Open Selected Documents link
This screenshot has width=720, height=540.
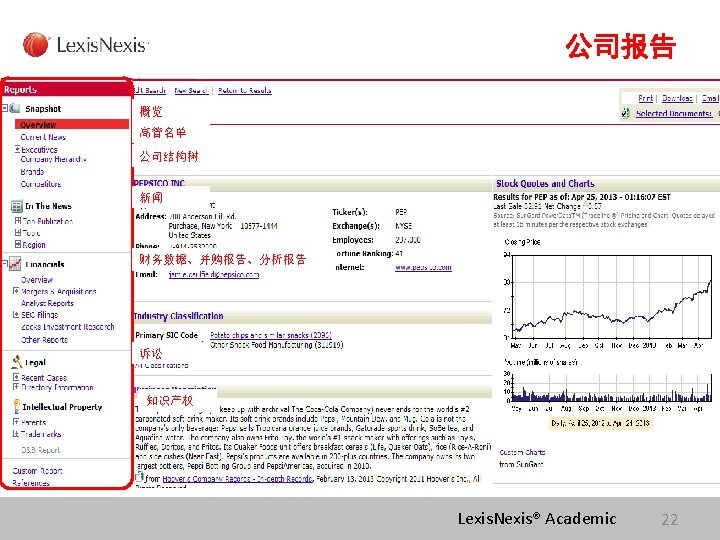pos(674,113)
